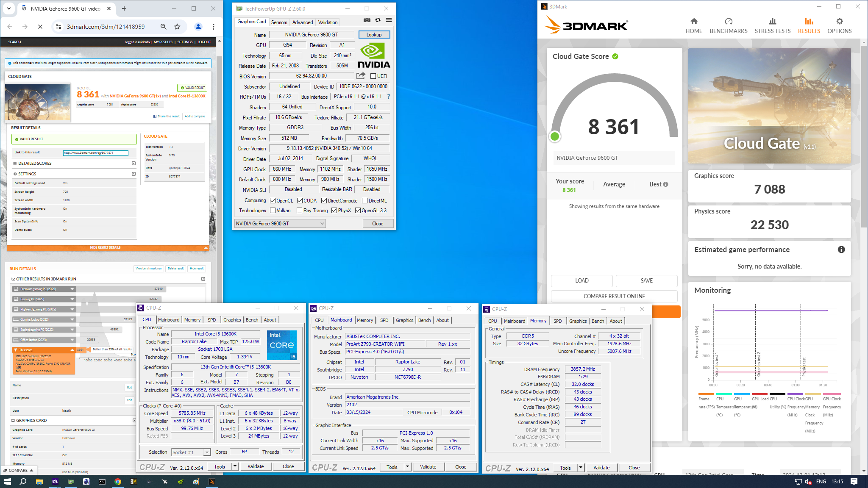The width and height of the screenshot is (868, 488).
Task: Click Cloud Gate thumbnail on results webpage
Action: coord(38,103)
